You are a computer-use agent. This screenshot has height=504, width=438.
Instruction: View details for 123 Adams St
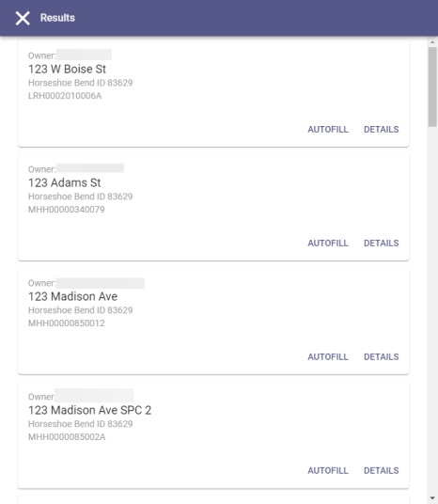point(381,244)
